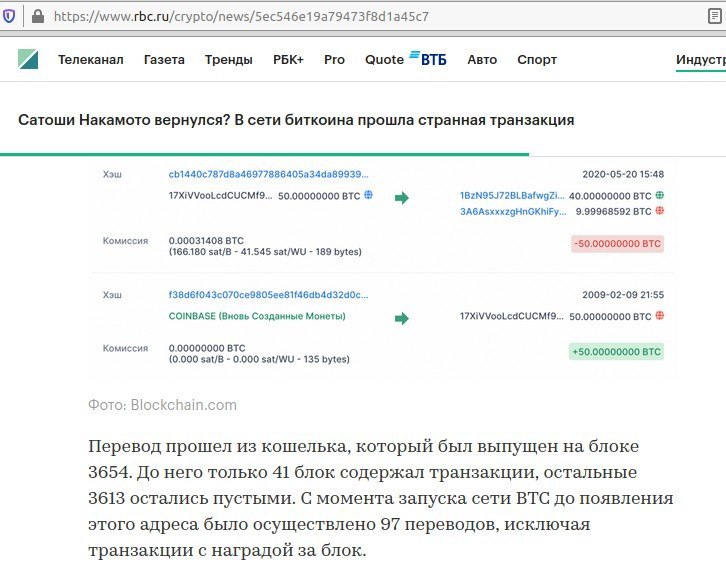Open the Тренды menu item
Screen dimensions: 726x581
pos(229,60)
